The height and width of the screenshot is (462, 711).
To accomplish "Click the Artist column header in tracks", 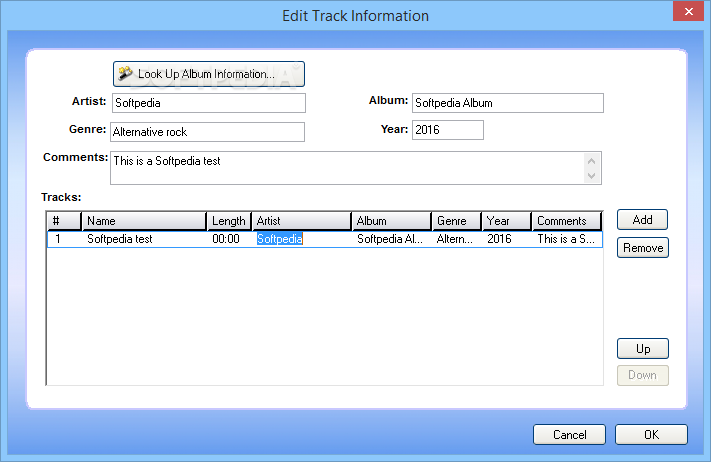I will coord(302,221).
